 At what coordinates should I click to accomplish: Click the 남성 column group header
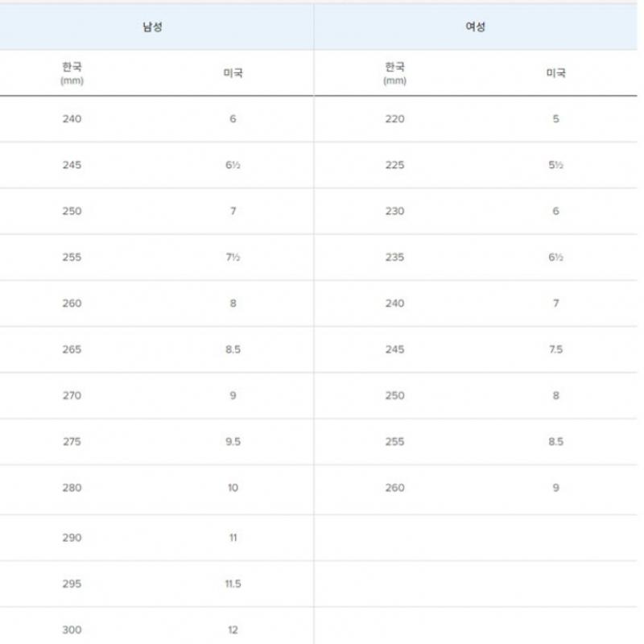152,27
